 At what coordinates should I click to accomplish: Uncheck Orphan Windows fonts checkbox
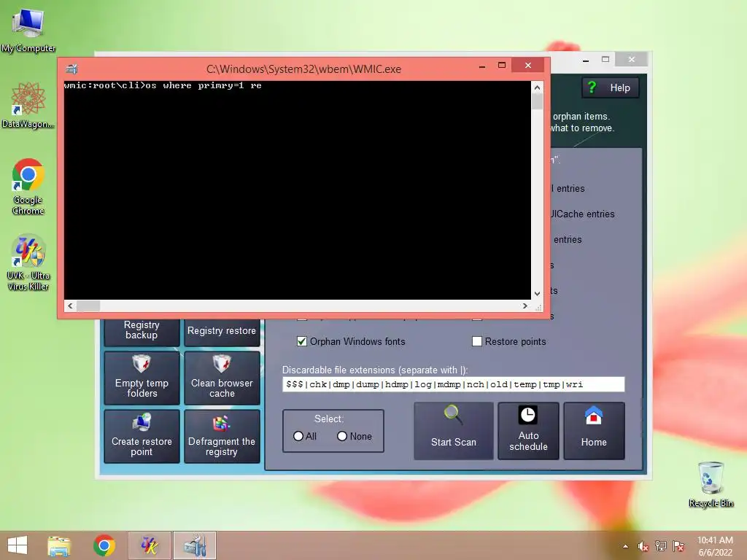301,341
